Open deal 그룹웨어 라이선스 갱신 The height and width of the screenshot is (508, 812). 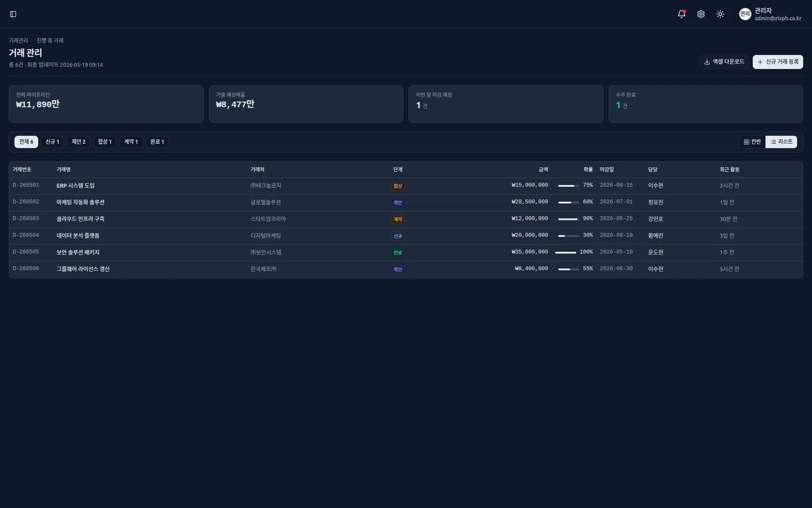pos(83,269)
